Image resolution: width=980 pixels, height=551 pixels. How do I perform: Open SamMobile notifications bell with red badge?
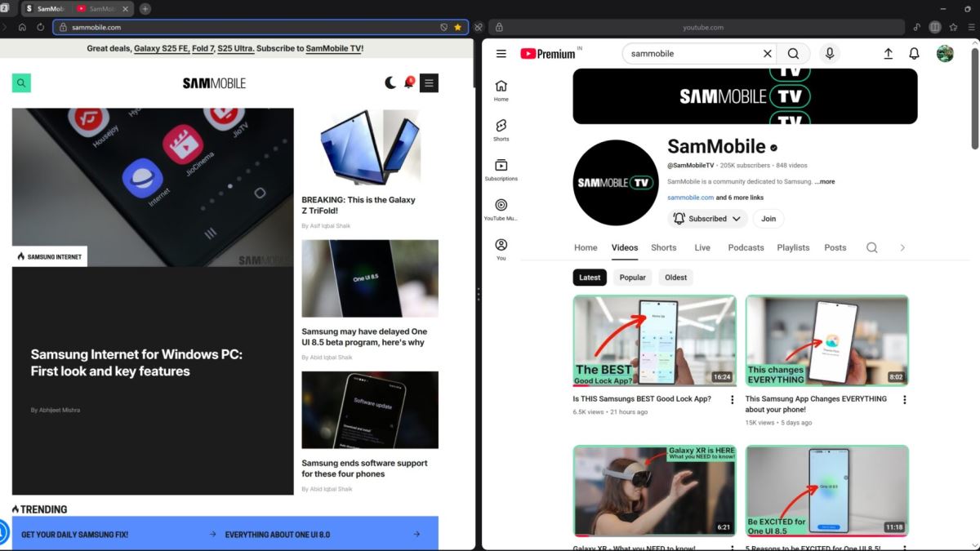pyautogui.click(x=408, y=82)
